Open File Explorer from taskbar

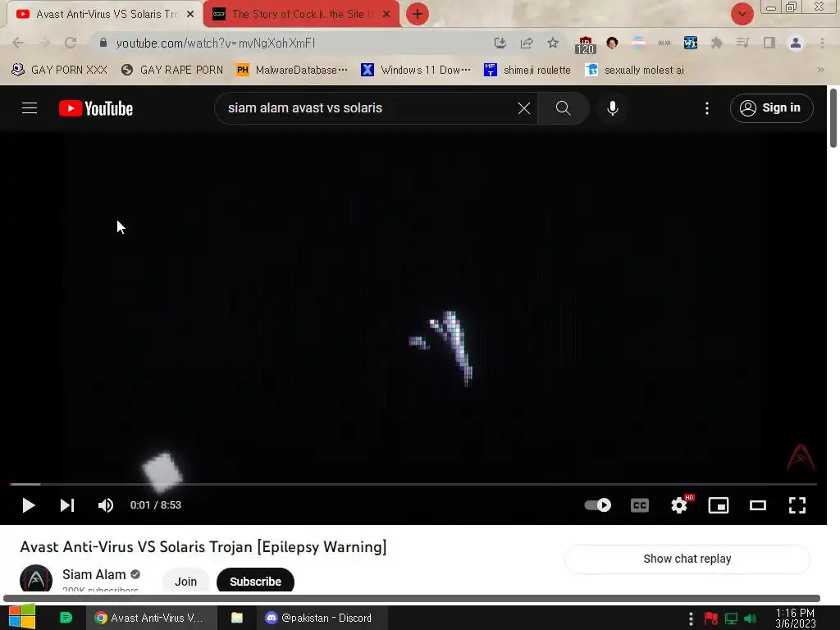(x=237, y=618)
